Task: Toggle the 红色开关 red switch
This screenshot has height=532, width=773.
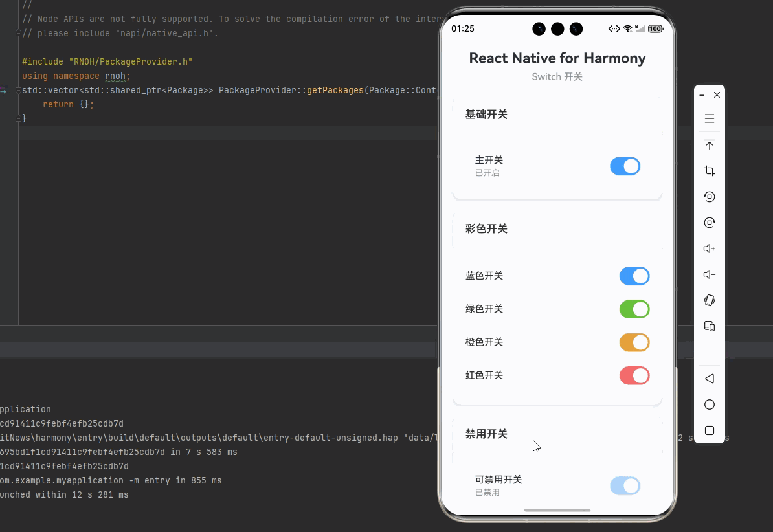Action: pos(634,376)
